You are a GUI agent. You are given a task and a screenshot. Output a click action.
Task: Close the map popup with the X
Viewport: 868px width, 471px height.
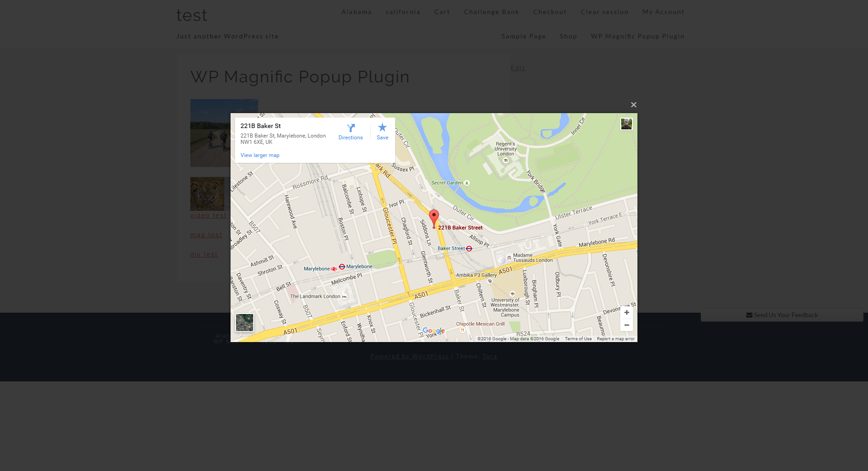(633, 105)
